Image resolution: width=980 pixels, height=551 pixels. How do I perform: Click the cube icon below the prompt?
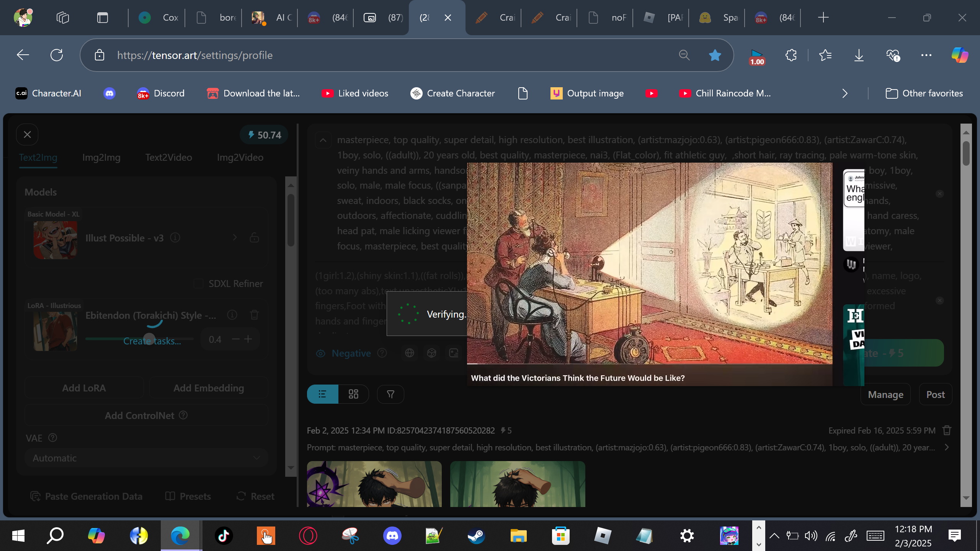click(x=432, y=353)
